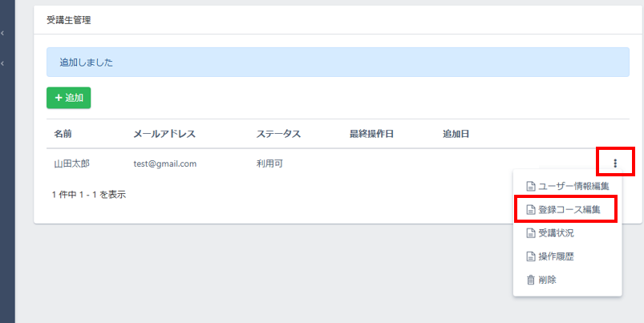
Task: Sort by the 名前 column header
Action: 63,134
